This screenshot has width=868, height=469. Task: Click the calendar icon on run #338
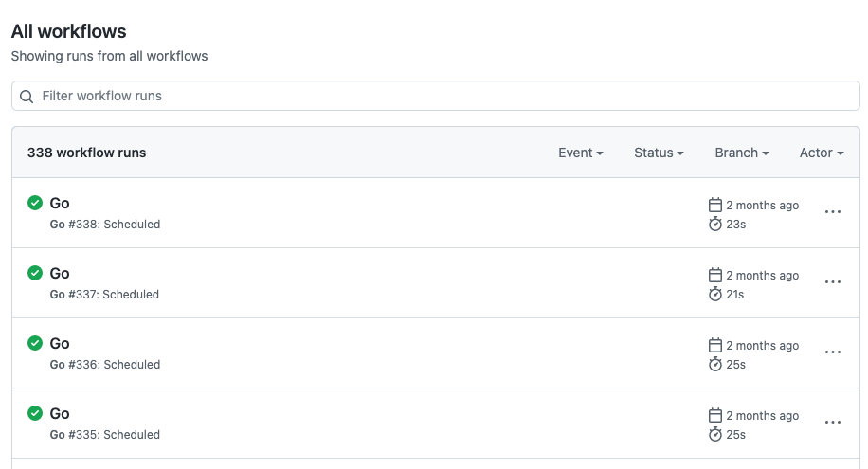715,206
